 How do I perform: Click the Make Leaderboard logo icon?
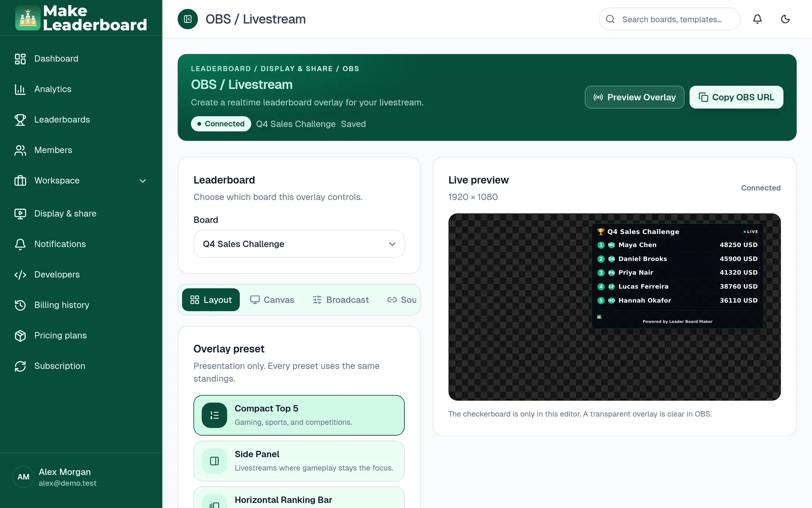pos(28,18)
